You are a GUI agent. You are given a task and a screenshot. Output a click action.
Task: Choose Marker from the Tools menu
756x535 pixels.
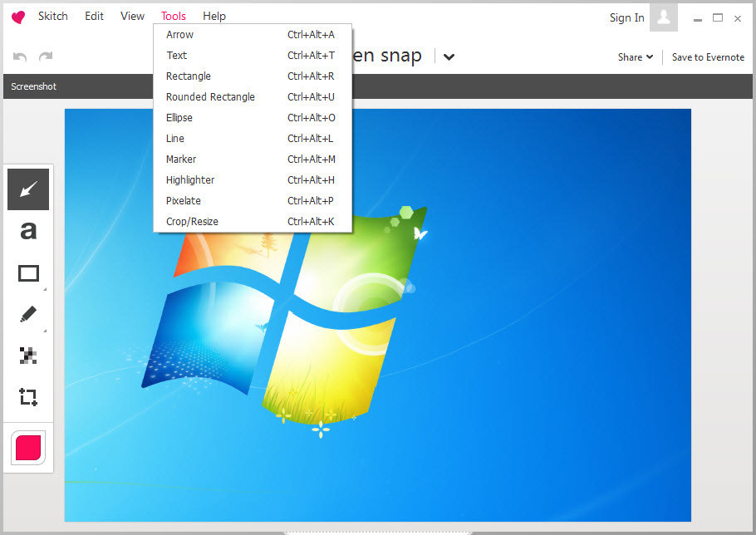pyautogui.click(x=253, y=159)
